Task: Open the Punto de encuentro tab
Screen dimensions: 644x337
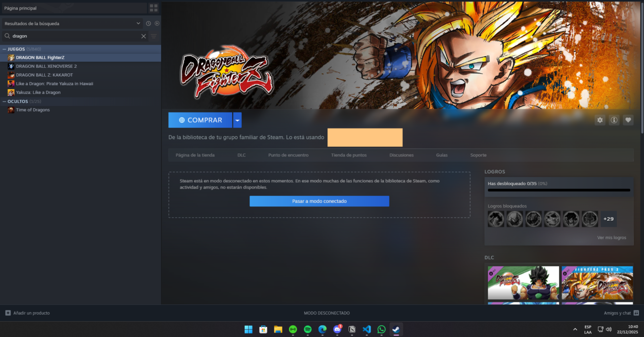Action: 288,155
